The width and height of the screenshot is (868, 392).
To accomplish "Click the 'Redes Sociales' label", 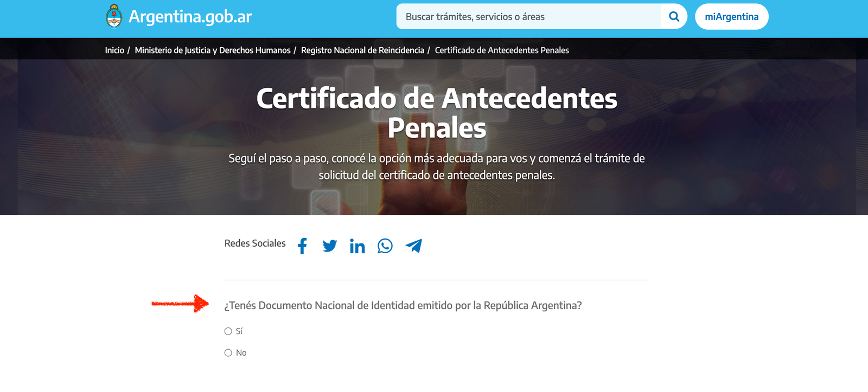I will coord(255,243).
